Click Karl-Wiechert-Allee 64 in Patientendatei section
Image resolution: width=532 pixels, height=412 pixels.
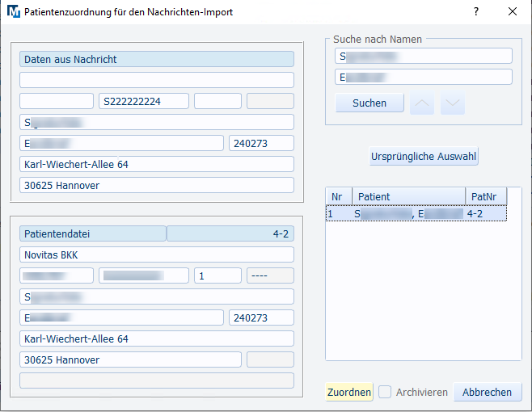pyautogui.click(x=157, y=338)
